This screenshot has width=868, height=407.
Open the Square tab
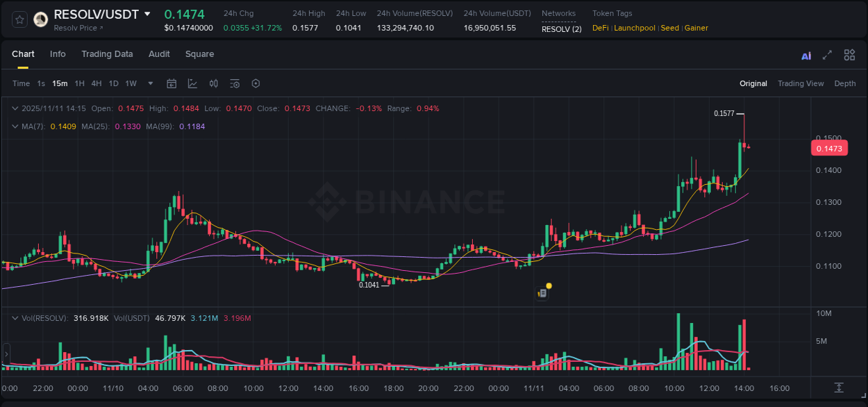199,54
